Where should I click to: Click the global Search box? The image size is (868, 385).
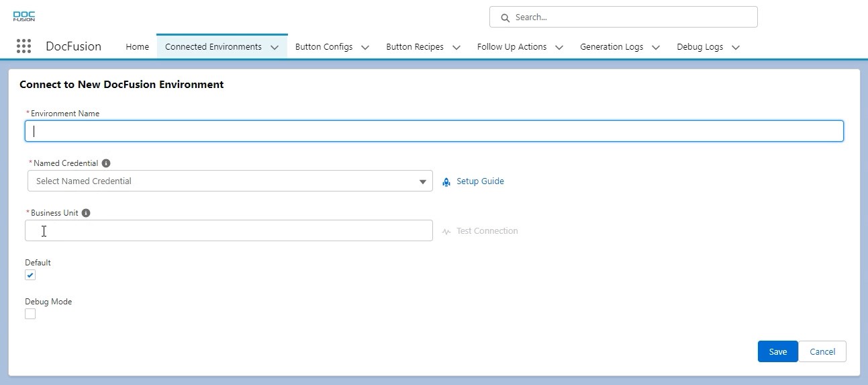[x=624, y=17]
